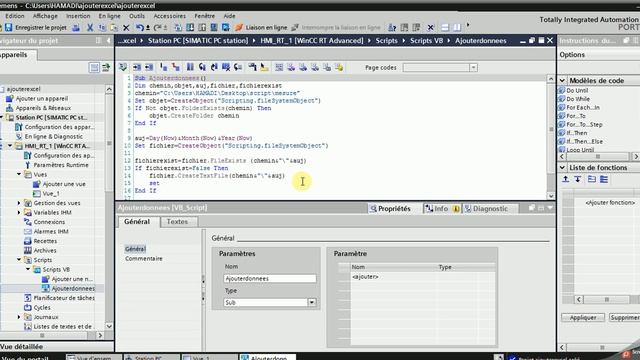Select Do Until code template
Screen dimensions: 640x360
tap(577, 90)
